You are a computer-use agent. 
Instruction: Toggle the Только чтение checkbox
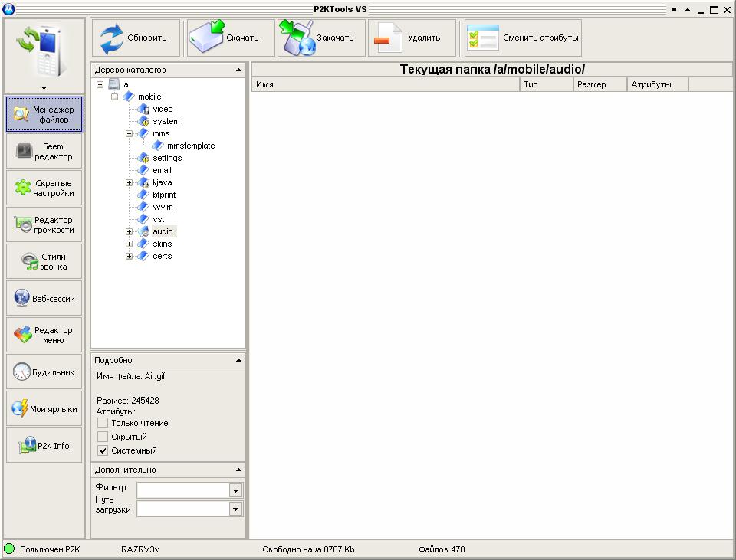pyautogui.click(x=102, y=423)
